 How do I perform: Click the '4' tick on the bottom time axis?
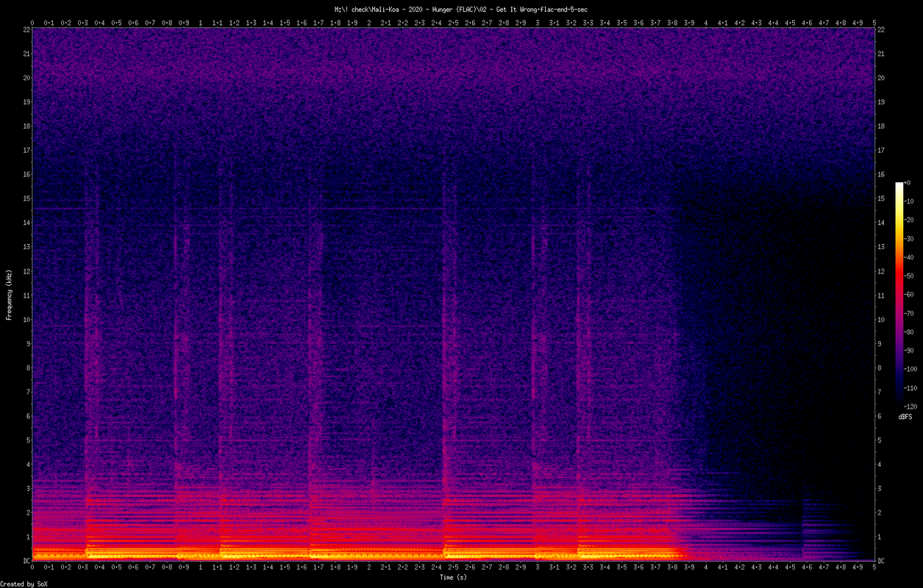[706, 568]
